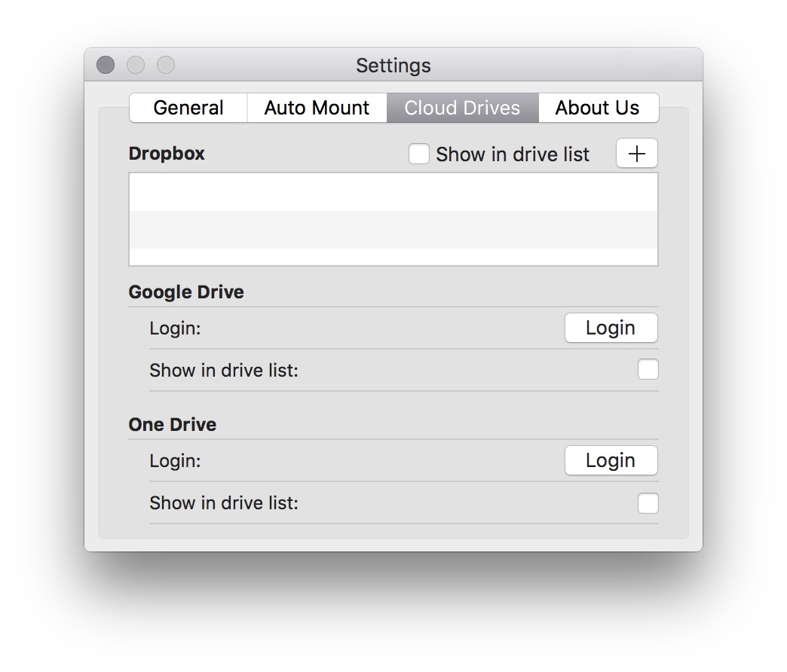Go to the About Us tab

[x=597, y=108]
